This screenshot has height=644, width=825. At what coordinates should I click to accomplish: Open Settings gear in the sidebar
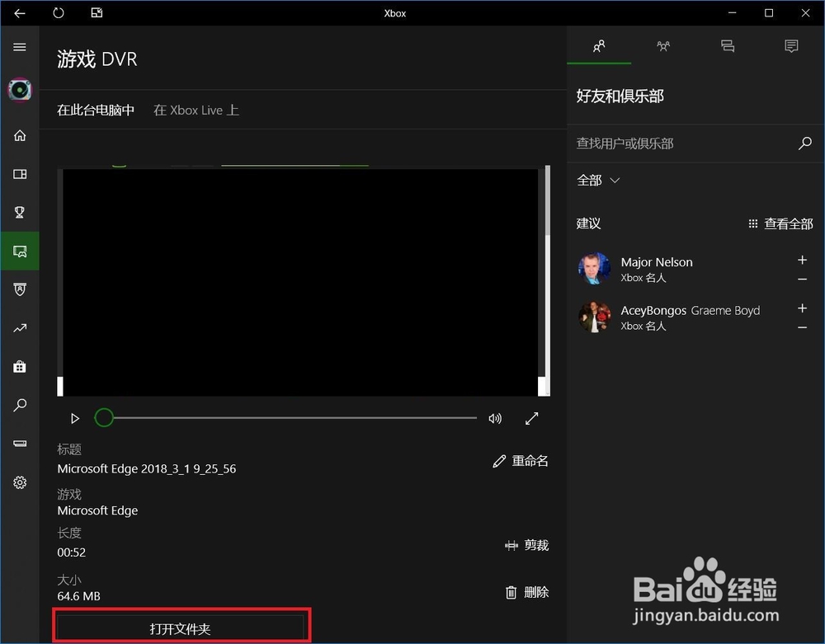click(x=20, y=482)
